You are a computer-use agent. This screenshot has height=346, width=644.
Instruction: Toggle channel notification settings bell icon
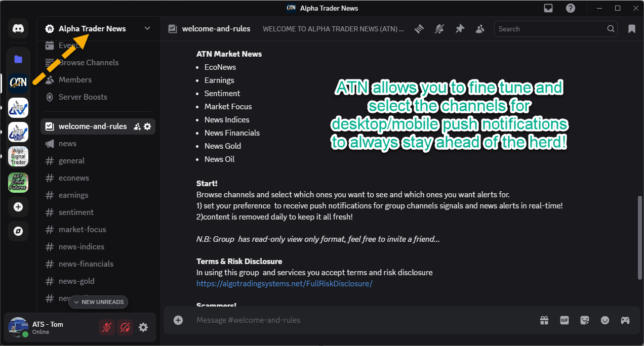pos(439,29)
